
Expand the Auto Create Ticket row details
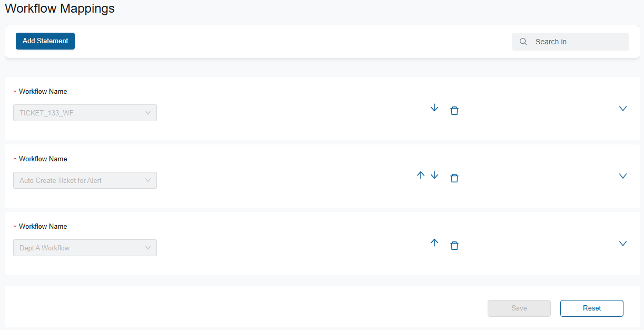click(623, 176)
